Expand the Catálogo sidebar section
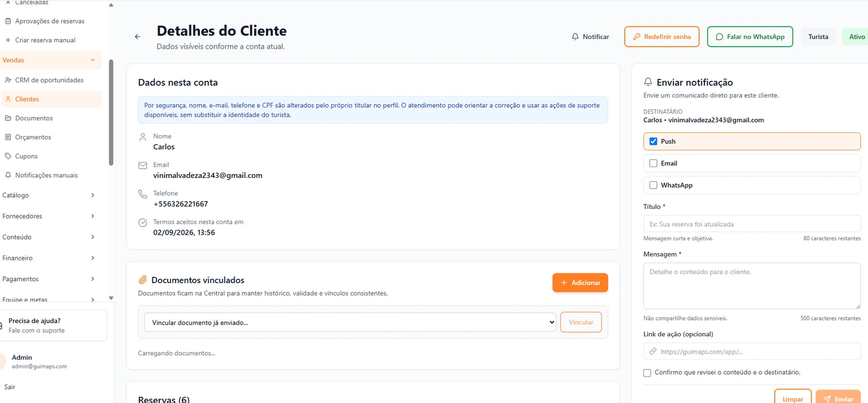 [51, 195]
